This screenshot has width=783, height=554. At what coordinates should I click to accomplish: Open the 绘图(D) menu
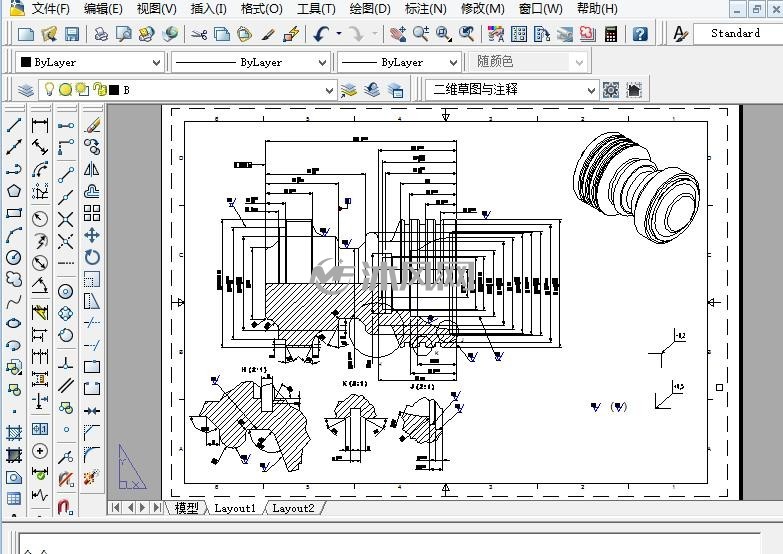tap(370, 8)
